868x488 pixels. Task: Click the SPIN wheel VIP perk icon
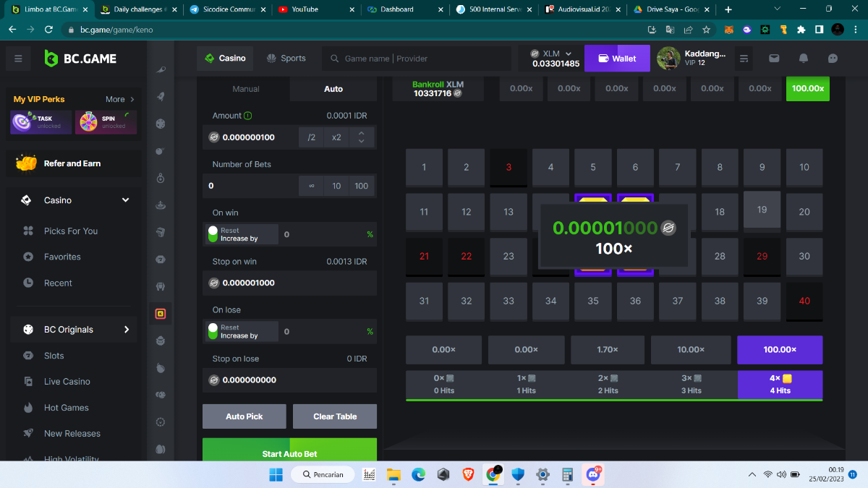coord(89,122)
